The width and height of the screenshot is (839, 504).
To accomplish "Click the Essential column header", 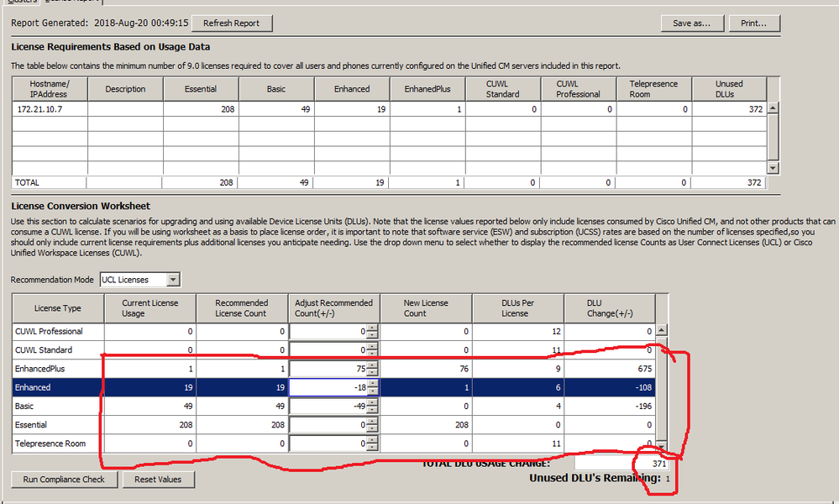I will (x=201, y=89).
